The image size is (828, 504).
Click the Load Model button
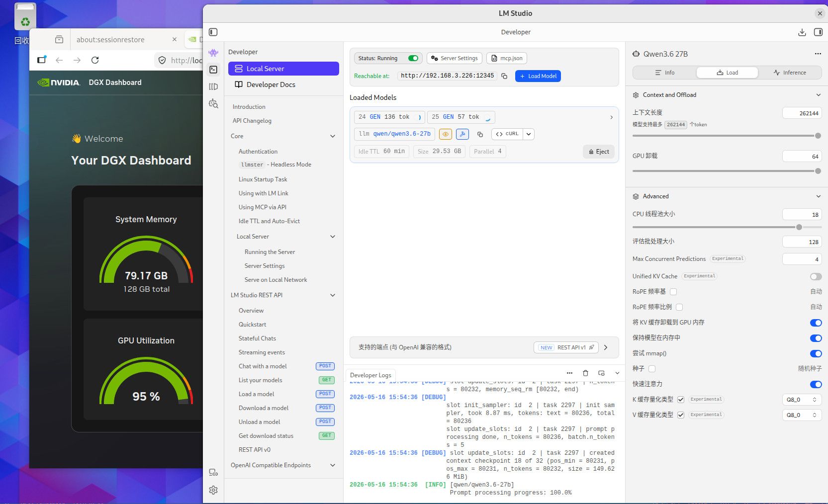538,76
